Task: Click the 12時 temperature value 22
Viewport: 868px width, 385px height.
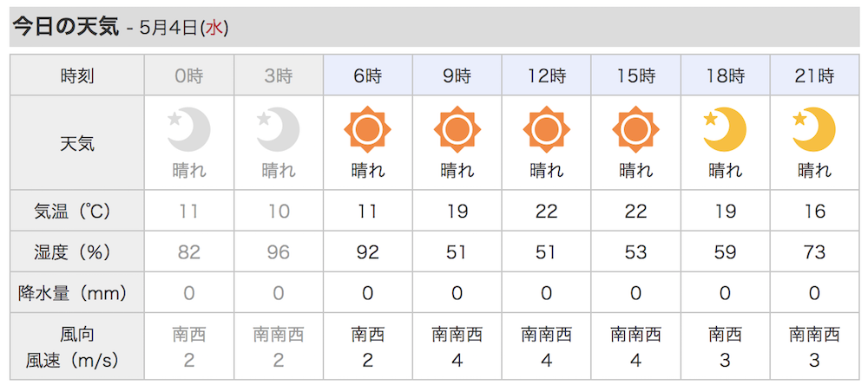Action: pos(546,211)
